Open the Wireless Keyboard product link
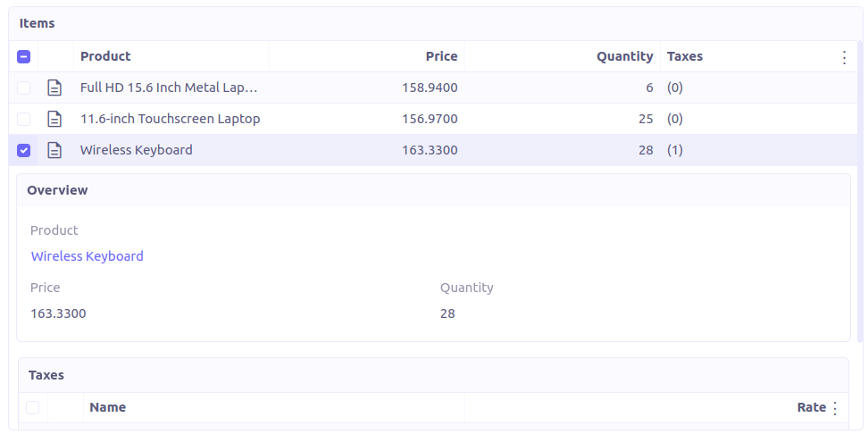The height and width of the screenshot is (434, 868). [88, 256]
